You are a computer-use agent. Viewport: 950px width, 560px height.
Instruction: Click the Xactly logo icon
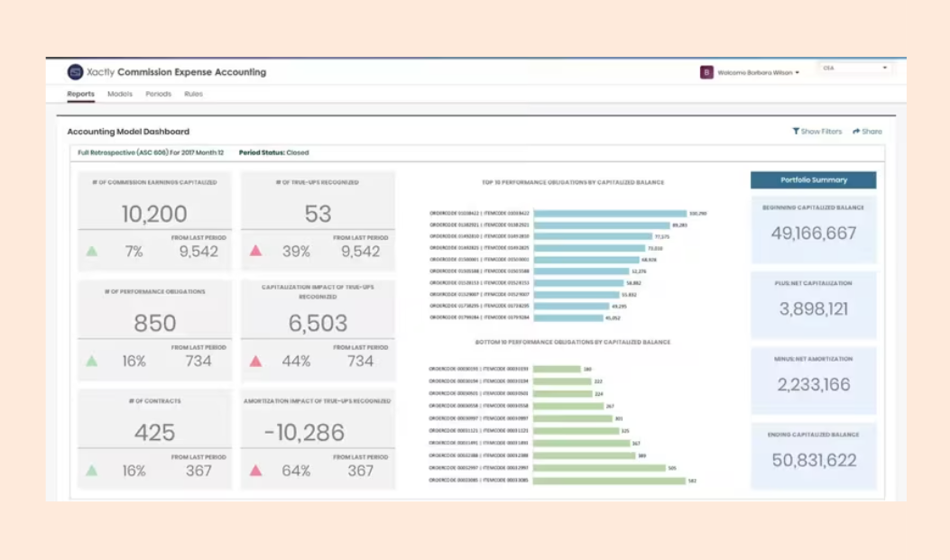[x=75, y=72]
